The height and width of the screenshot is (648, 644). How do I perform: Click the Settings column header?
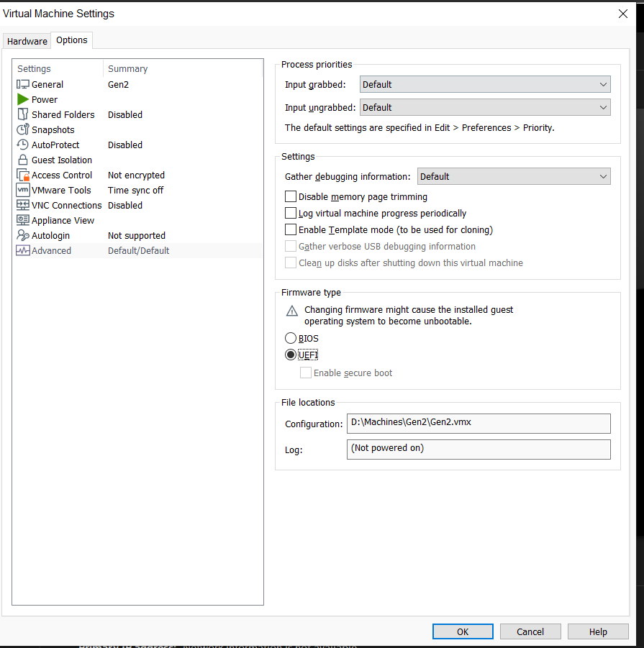click(34, 68)
